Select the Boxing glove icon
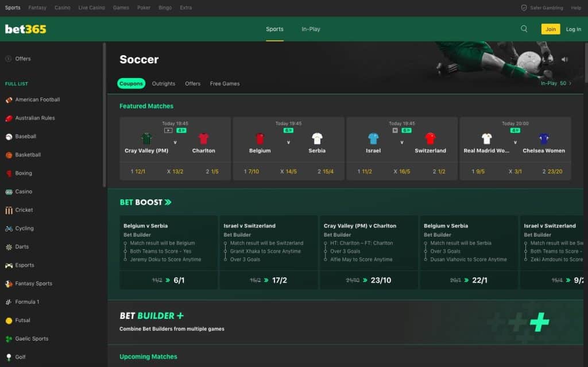The height and width of the screenshot is (367, 588). point(9,173)
